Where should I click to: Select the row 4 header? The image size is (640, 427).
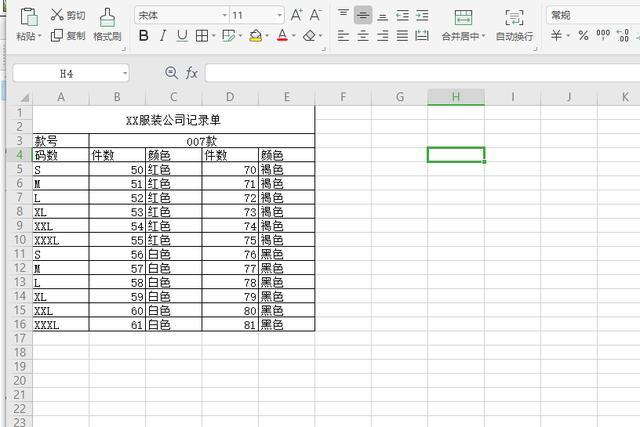(x=18, y=155)
